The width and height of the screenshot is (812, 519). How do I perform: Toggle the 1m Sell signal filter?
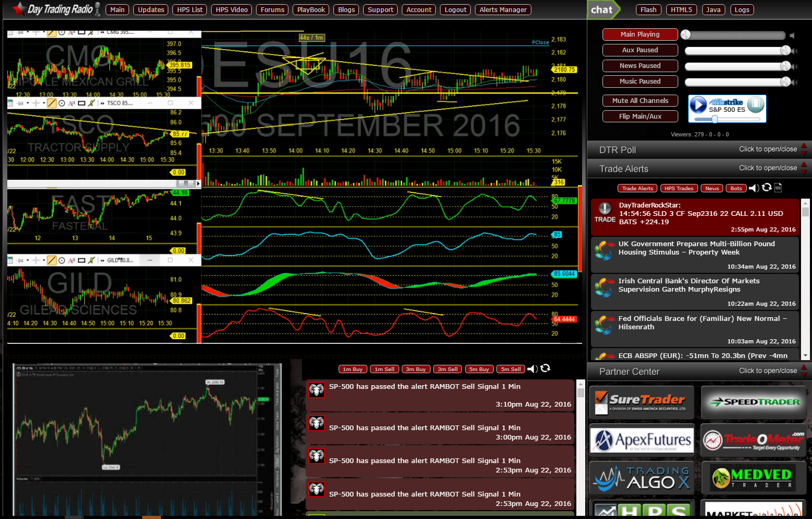tap(384, 370)
